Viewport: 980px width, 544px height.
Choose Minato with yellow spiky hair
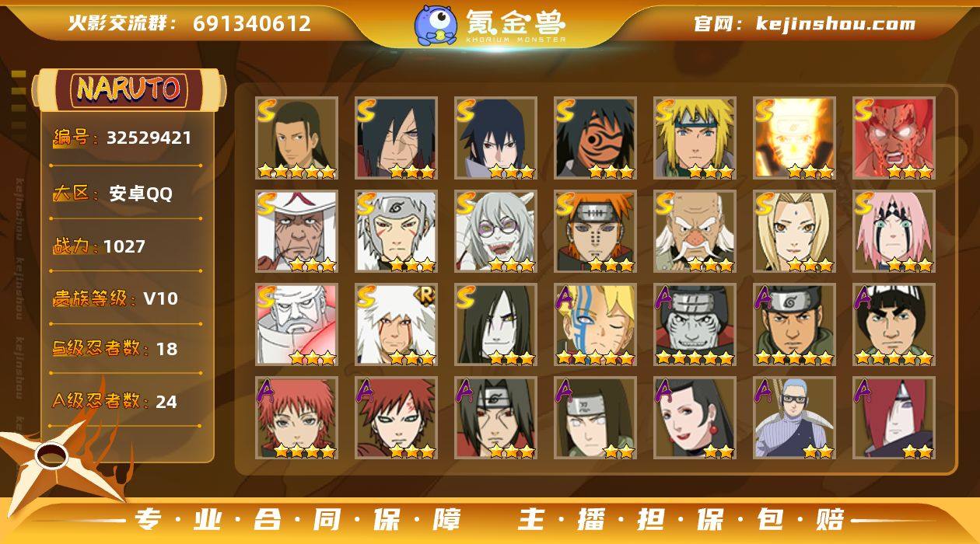(695, 138)
